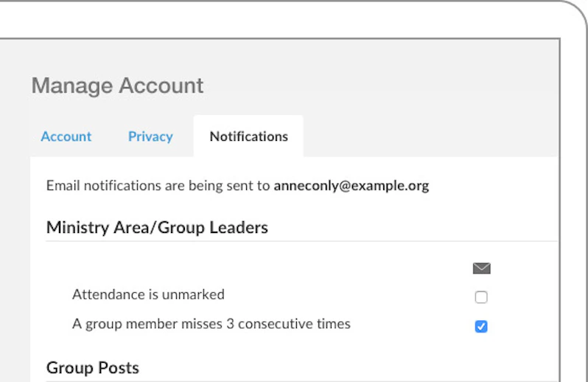The width and height of the screenshot is (588, 382).
Task: Click the anneconly@example.org email address
Action: pyautogui.click(x=351, y=186)
